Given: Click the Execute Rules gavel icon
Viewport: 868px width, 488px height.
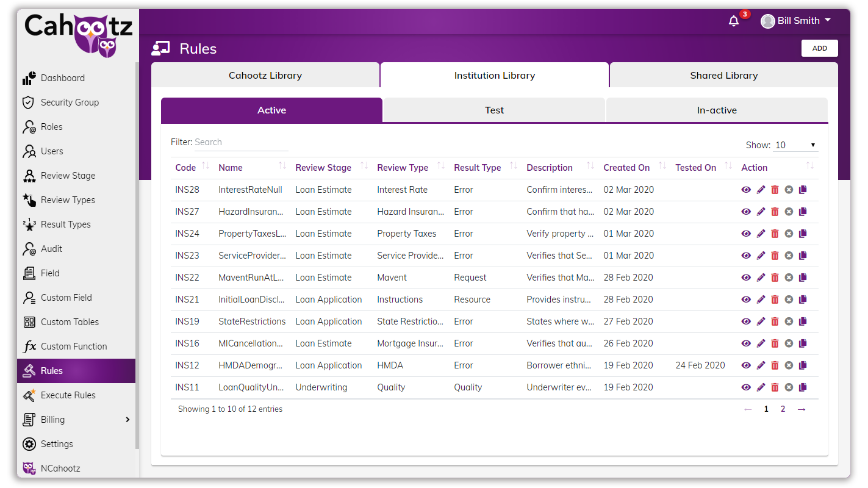Looking at the screenshot, I should point(29,395).
